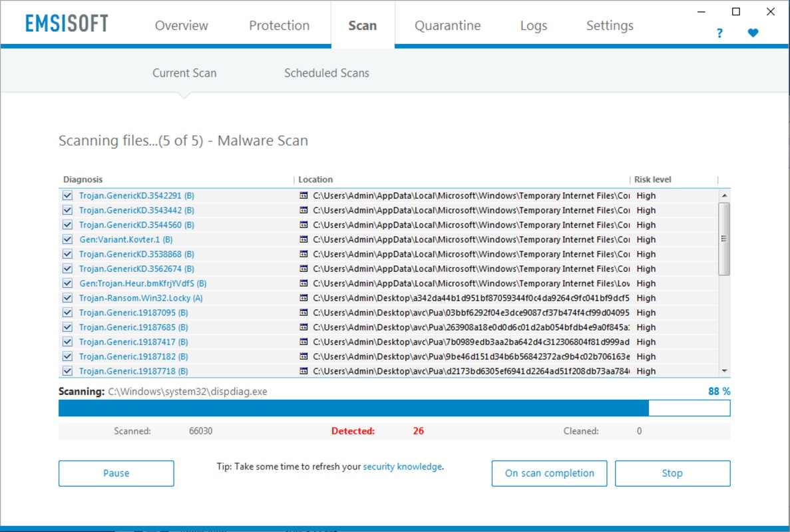The height and width of the screenshot is (532, 790).
Task: Open the help question mark icon
Action: 719,33
